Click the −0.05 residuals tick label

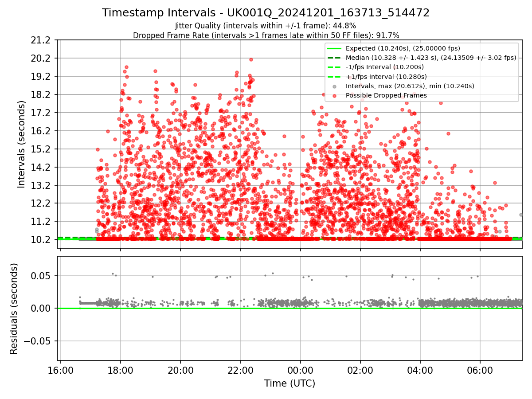pos(38,341)
